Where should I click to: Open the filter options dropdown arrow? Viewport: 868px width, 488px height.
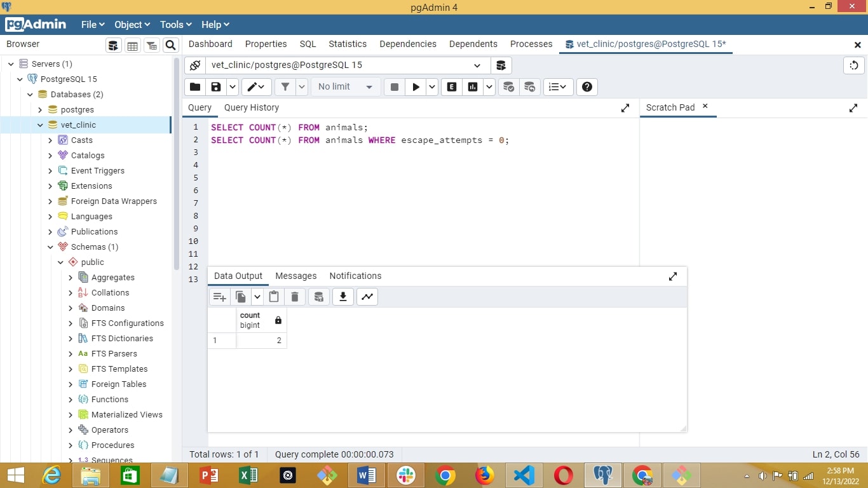pyautogui.click(x=301, y=87)
